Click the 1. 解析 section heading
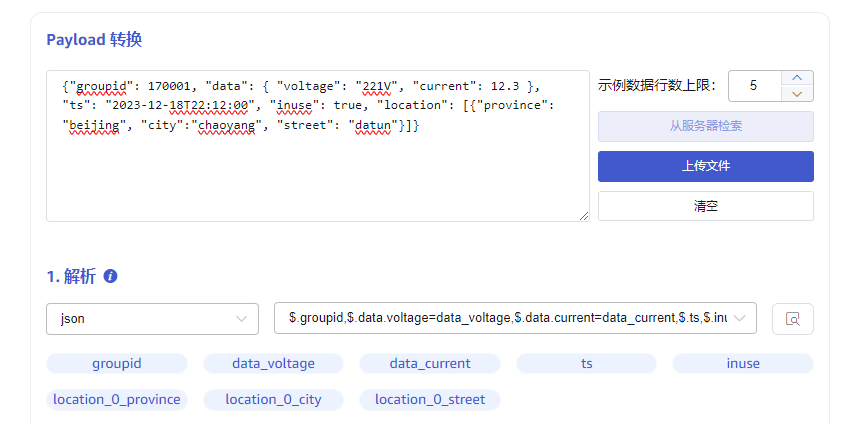The height and width of the screenshot is (424, 860). pyautogui.click(x=71, y=276)
